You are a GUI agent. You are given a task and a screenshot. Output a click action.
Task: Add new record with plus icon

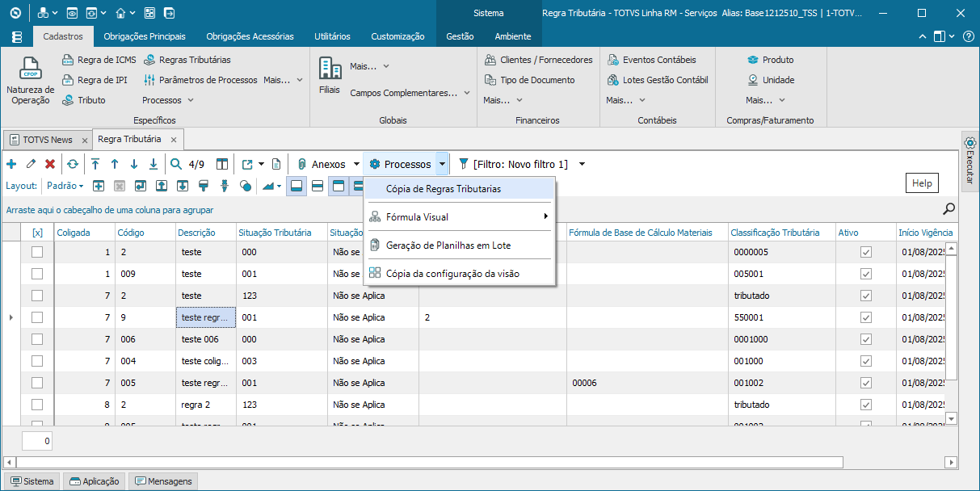(11, 164)
